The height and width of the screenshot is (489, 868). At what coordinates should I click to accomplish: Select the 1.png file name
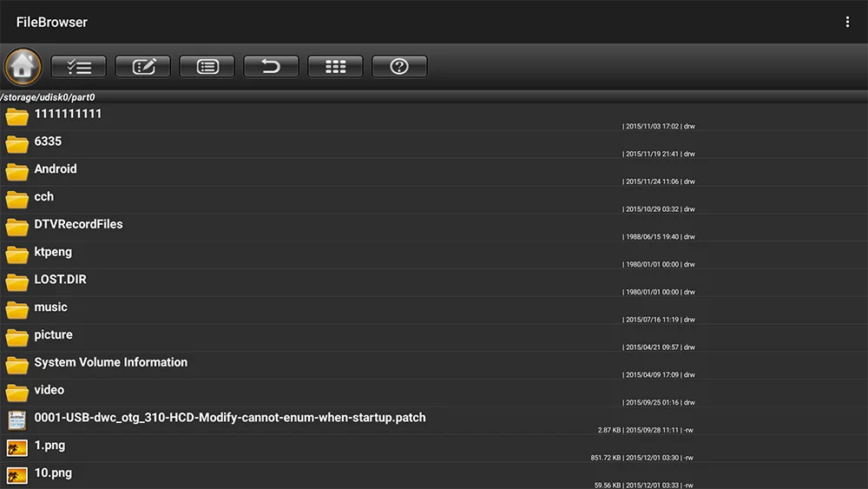click(x=49, y=446)
